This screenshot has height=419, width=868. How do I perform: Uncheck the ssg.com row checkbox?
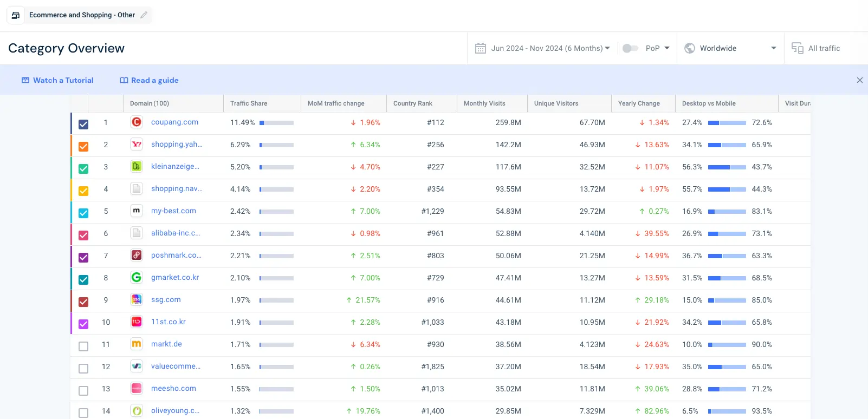pos(83,302)
